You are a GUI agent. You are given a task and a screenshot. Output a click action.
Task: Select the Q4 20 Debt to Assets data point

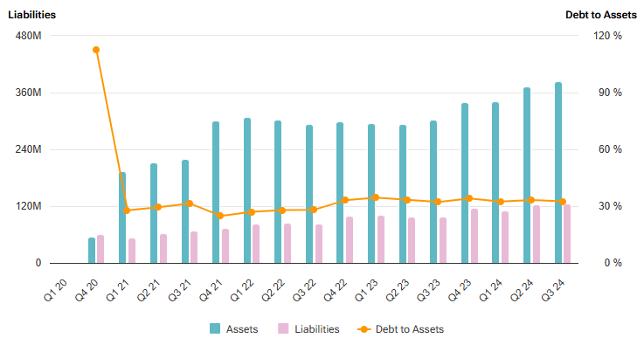[96, 50]
